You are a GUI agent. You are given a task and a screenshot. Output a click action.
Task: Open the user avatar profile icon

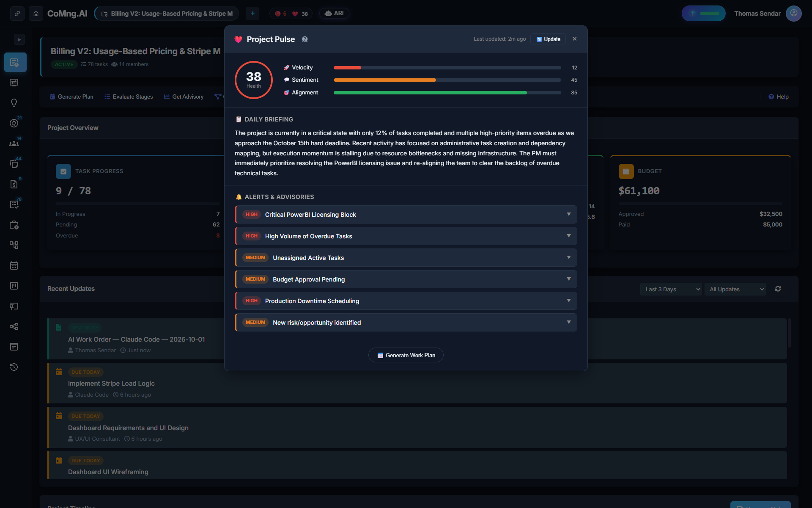[793, 14]
